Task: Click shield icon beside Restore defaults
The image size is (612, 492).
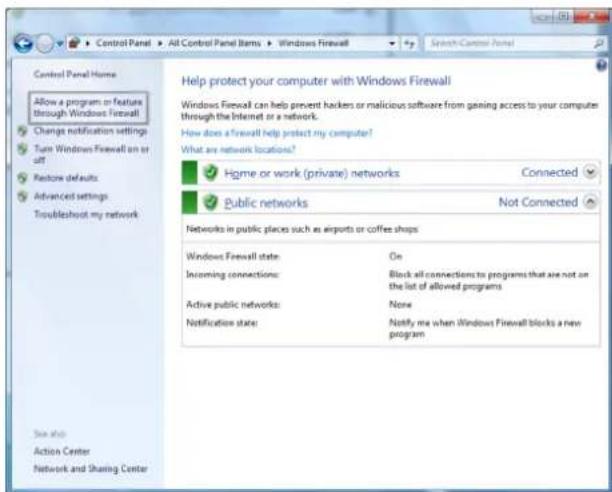Action: pyautogui.click(x=23, y=178)
